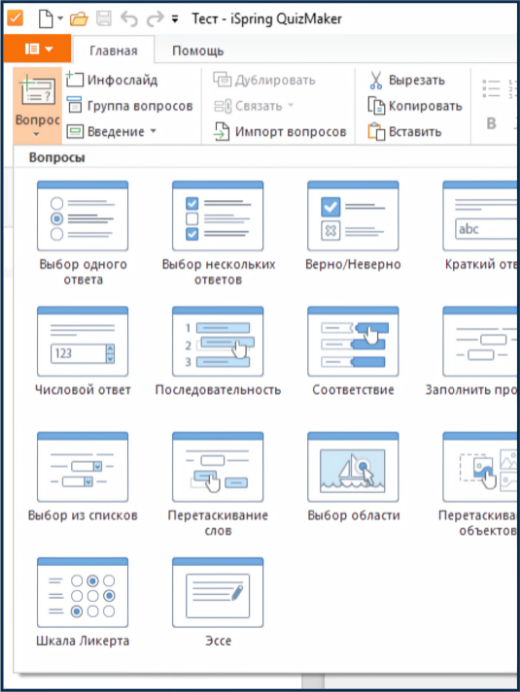Select the Перетаскивание объектов question type
Screen dimensions: 520x692
click(480, 484)
